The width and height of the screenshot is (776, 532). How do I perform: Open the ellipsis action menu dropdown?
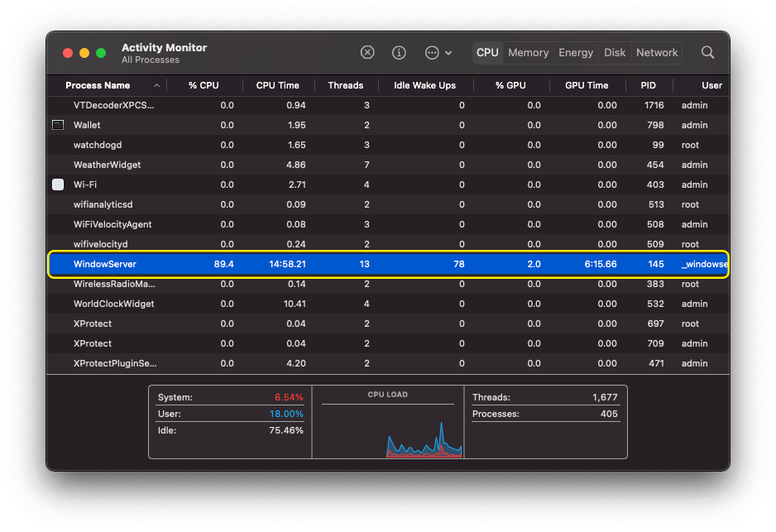tap(437, 52)
